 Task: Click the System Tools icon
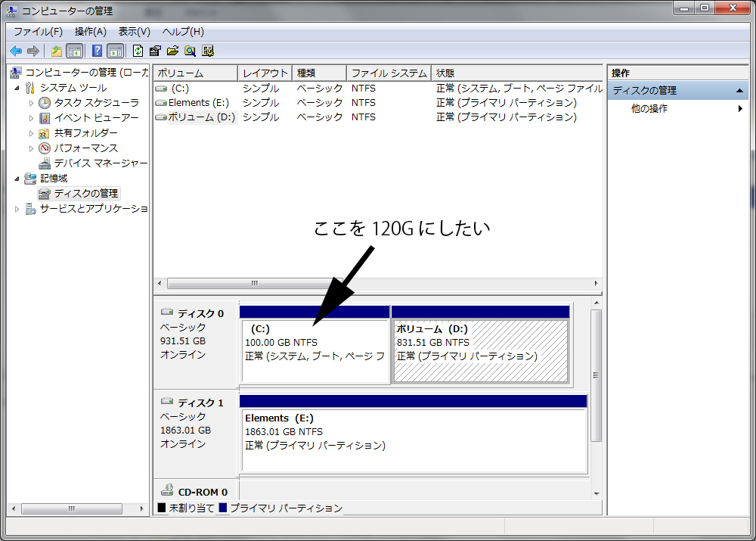[x=30, y=88]
